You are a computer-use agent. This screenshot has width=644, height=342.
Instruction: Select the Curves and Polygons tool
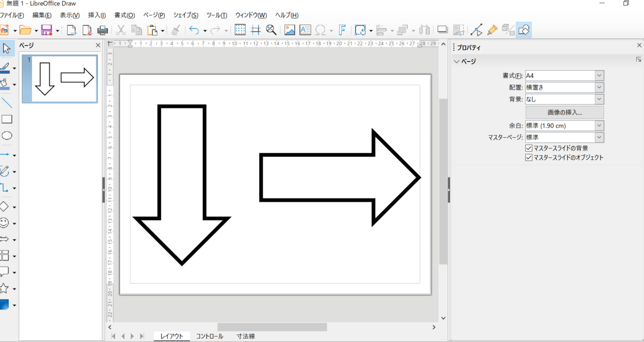point(4,172)
